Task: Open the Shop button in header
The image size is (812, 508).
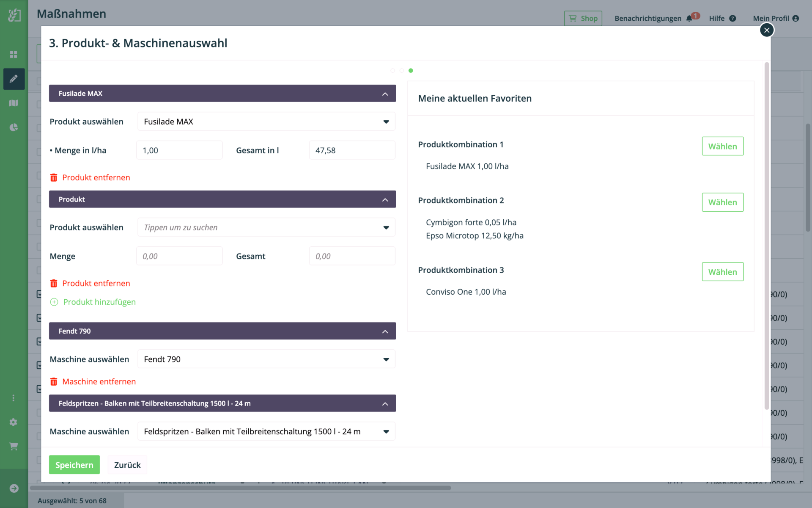Action: click(583, 18)
